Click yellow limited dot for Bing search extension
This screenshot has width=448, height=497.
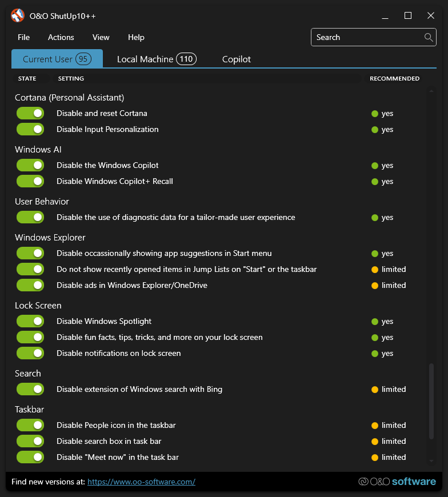click(375, 390)
